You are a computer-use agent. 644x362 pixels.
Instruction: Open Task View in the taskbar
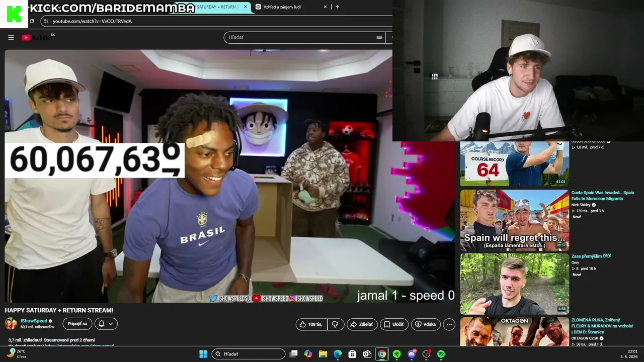(x=294, y=354)
